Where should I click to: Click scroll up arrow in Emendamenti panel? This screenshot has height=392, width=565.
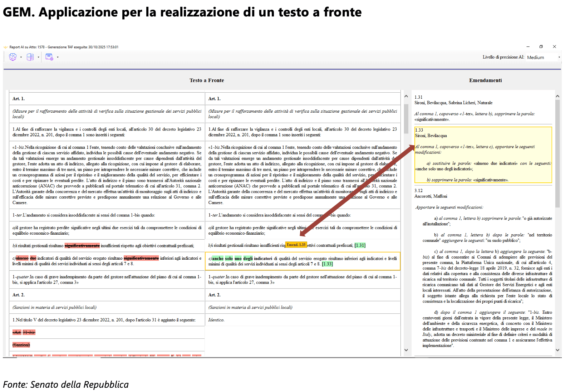pyautogui.click(x=557, y=96)
